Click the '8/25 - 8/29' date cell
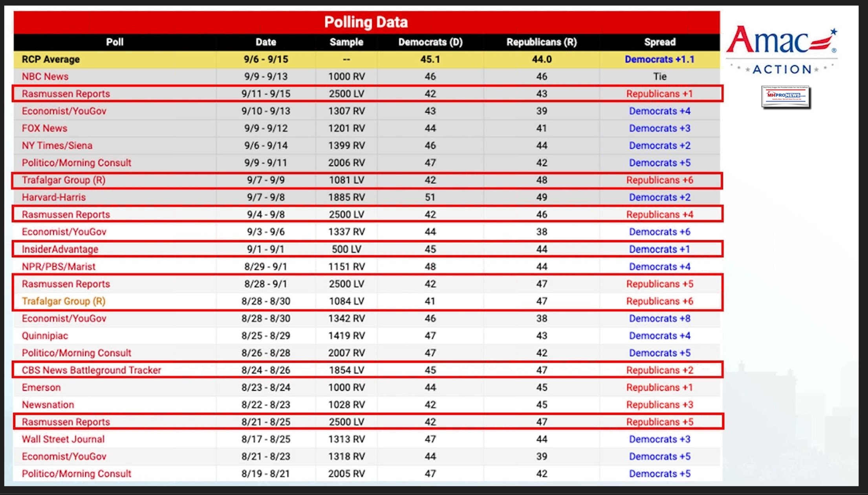Screen dimensions: 868x495 point(266,336)
